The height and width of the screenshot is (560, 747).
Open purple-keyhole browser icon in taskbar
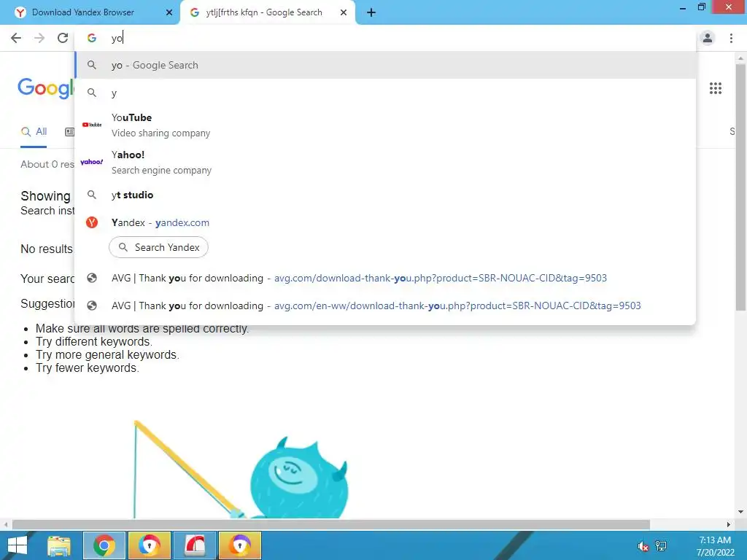240,545
